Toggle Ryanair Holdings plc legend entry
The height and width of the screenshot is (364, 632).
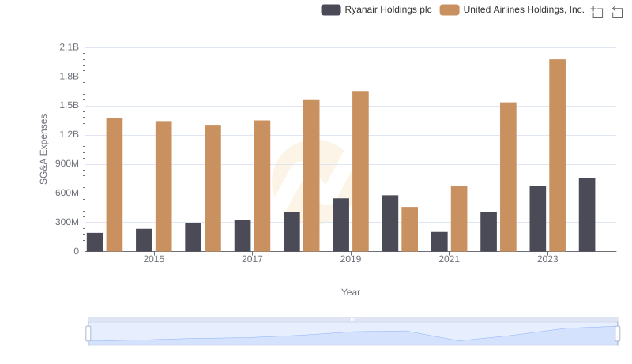(x=376, y=9)
